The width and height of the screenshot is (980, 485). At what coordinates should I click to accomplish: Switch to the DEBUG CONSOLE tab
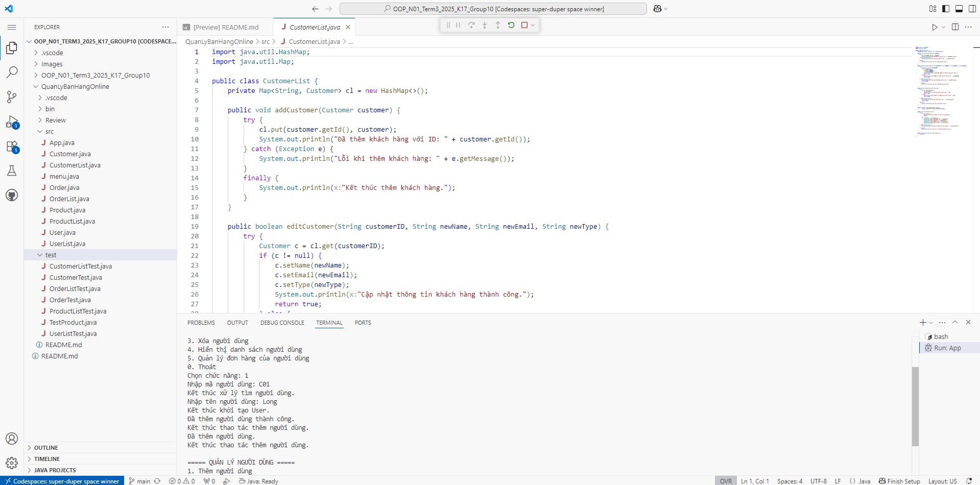[x=282, y=323]
